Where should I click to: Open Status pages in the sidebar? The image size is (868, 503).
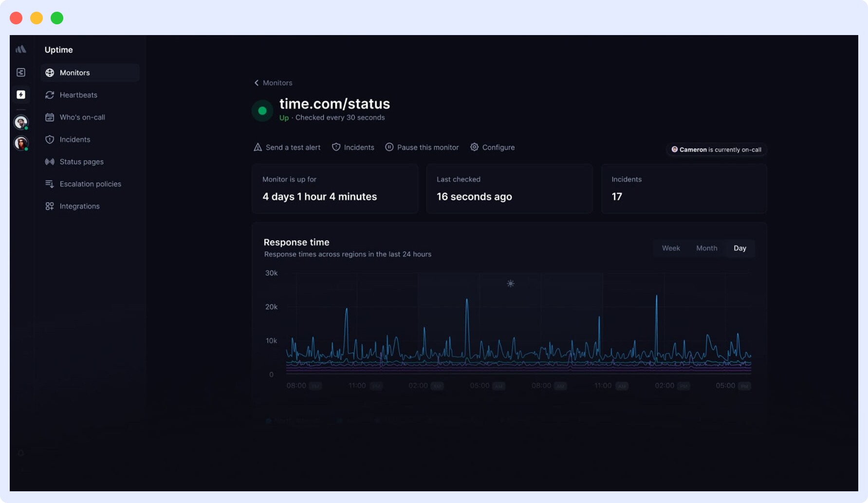point(91,162)
